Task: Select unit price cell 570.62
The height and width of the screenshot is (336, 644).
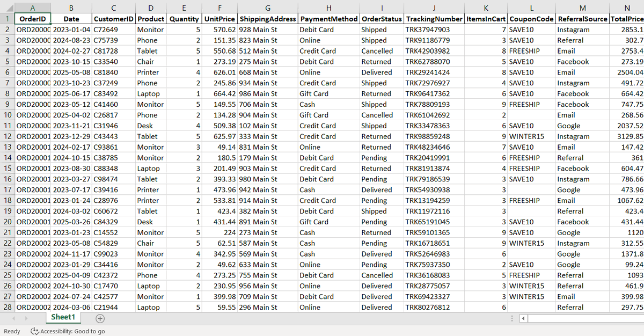Action: (219, 30)
